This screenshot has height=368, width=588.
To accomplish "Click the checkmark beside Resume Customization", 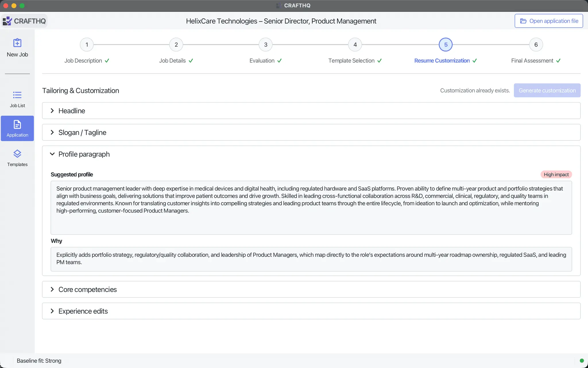I will click(x=475, y=61).
